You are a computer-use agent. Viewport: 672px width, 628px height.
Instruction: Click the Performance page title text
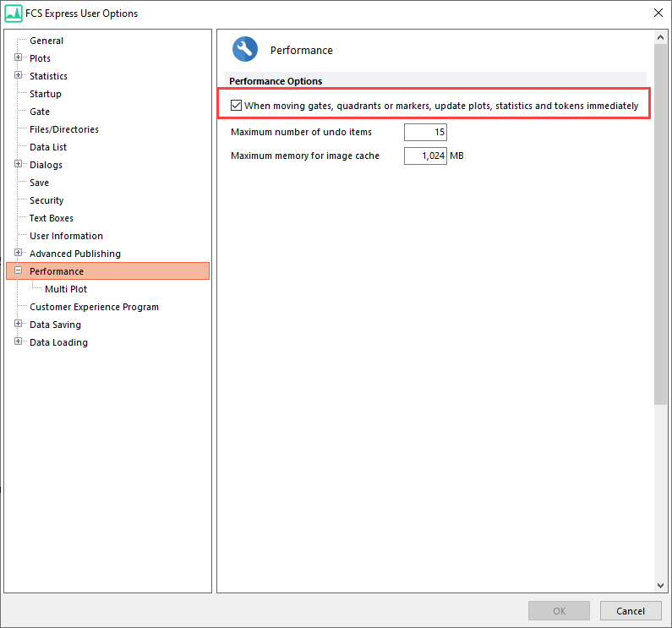[301, 51]
